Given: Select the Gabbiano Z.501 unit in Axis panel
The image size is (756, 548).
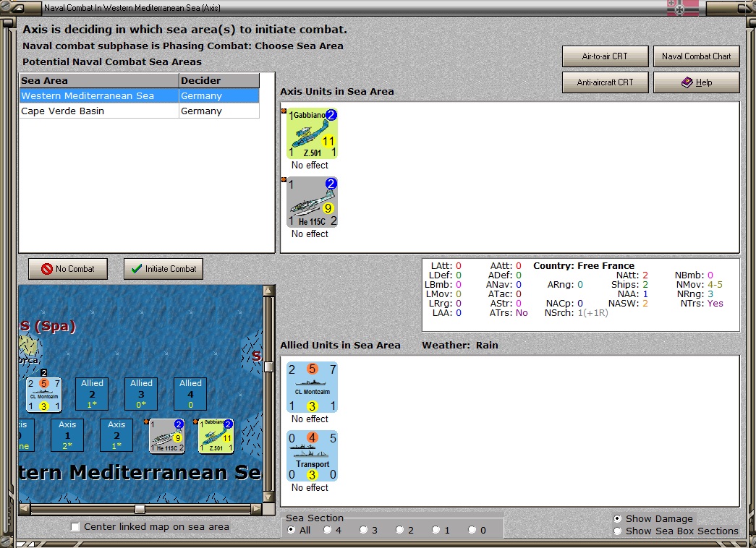Looking at the screenshot, I should tap(312, 134).
